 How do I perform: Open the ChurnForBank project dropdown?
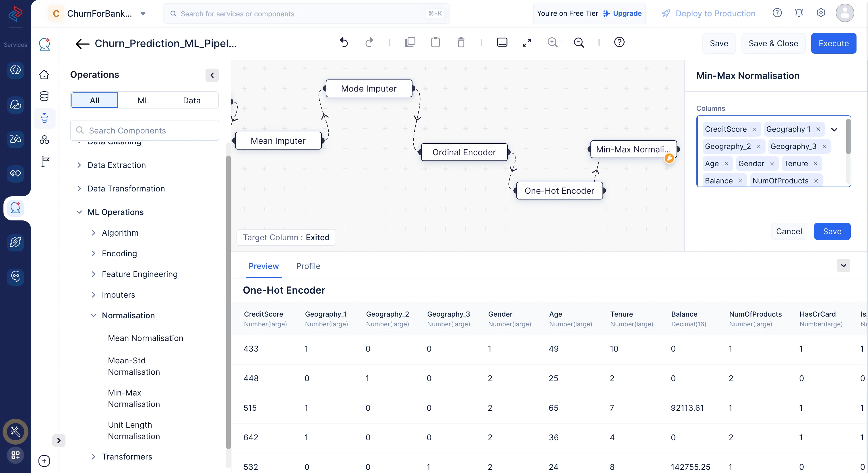click(x=143, y=13)
